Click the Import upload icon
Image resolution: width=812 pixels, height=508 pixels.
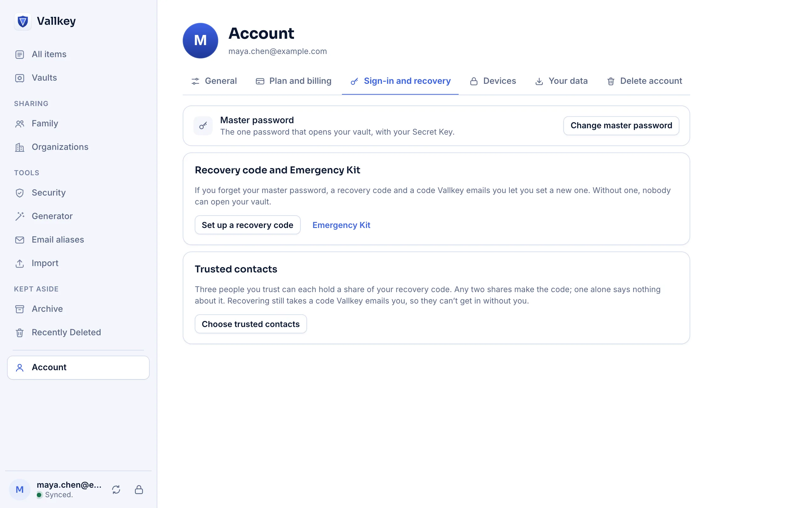coord(20,264)
